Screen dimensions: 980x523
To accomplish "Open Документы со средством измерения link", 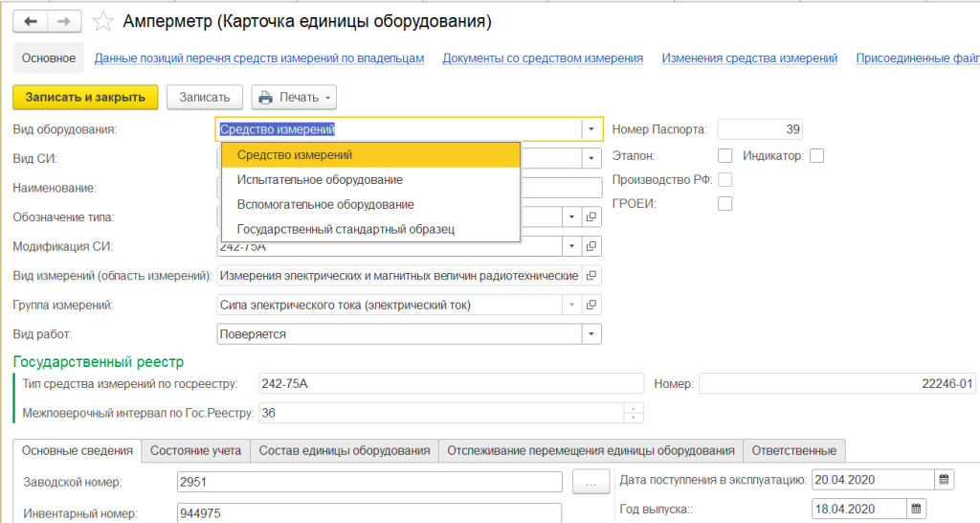I will (x=542, y=58).
